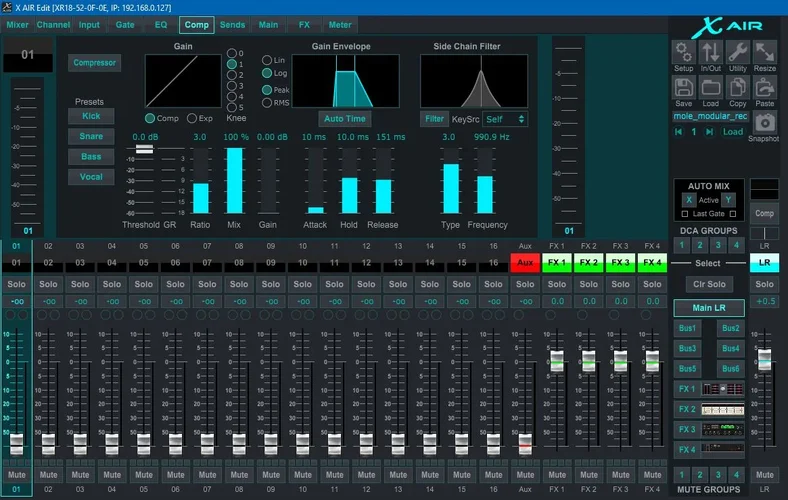
Task: Click the Resize arrows icon
Action: 765,52
